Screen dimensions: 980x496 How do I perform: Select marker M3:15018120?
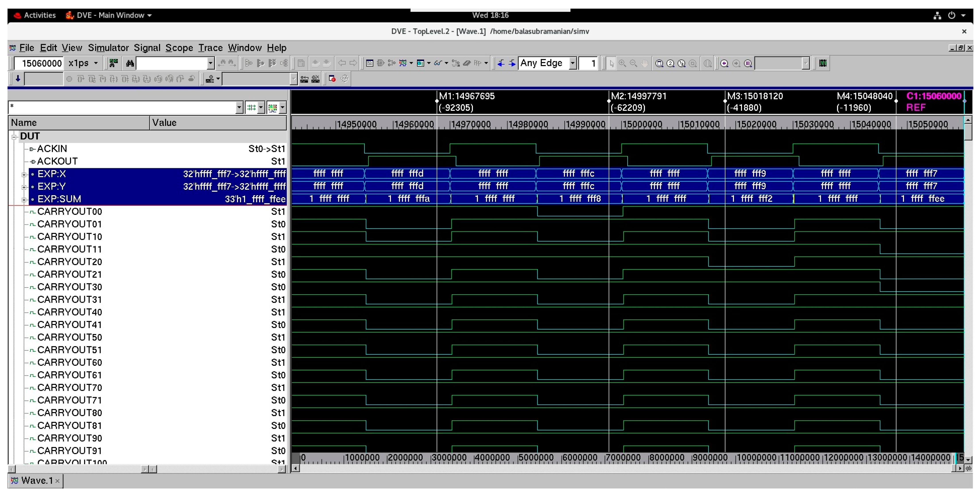(x=755, y=96)
